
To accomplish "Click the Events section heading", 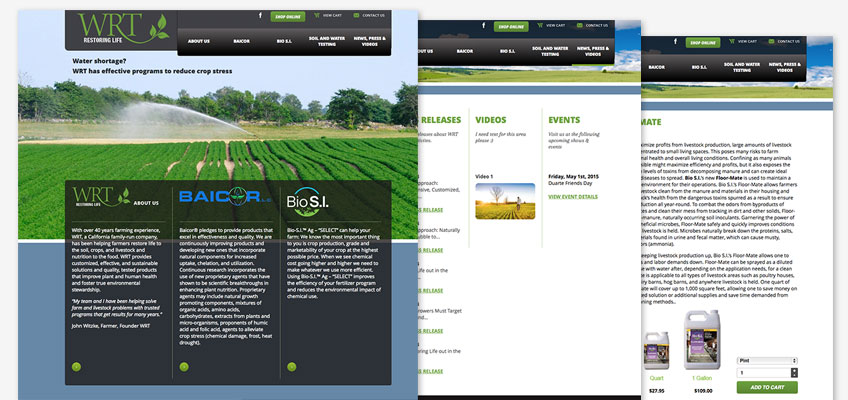I will [x=564, y=120].
